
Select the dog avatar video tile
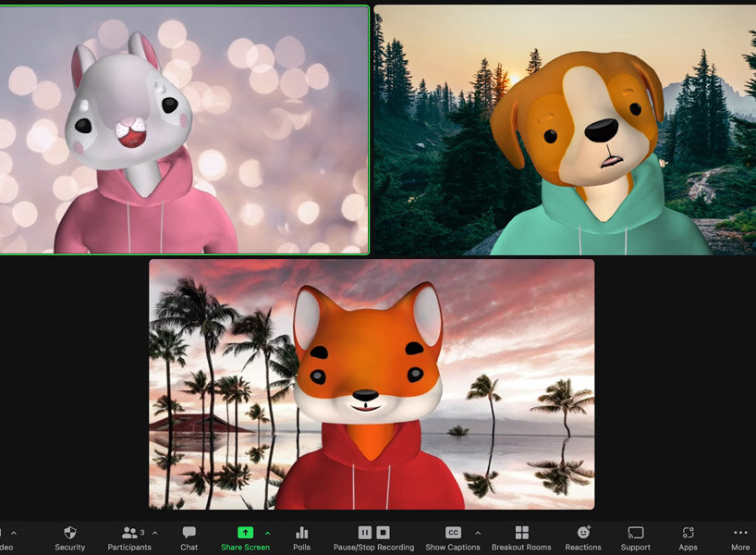click(565, 129)
